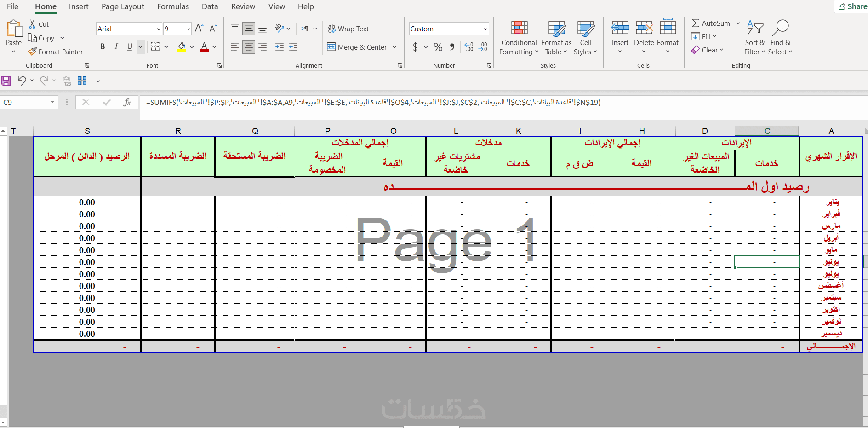Decrease font size with the smaller A icon
Image resolution: width=868 pixels, height=428 pixels.
coord(213,29)
